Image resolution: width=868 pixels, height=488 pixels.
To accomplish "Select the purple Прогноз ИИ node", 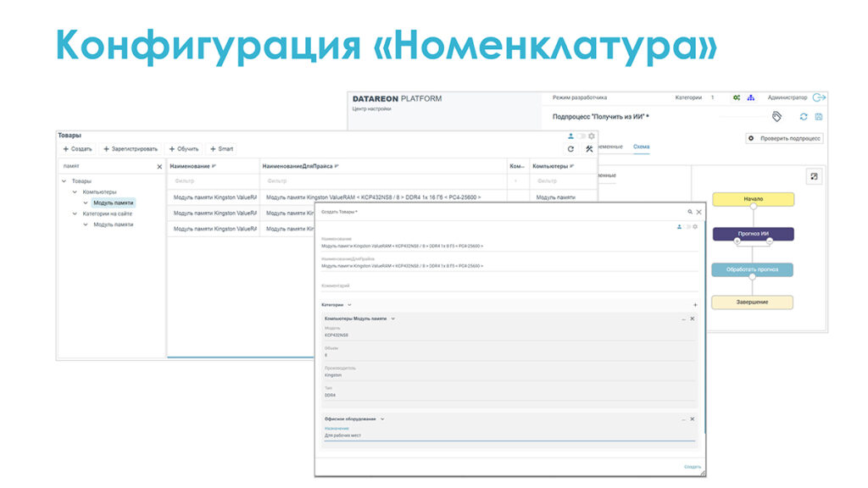I will pos(753,234).
